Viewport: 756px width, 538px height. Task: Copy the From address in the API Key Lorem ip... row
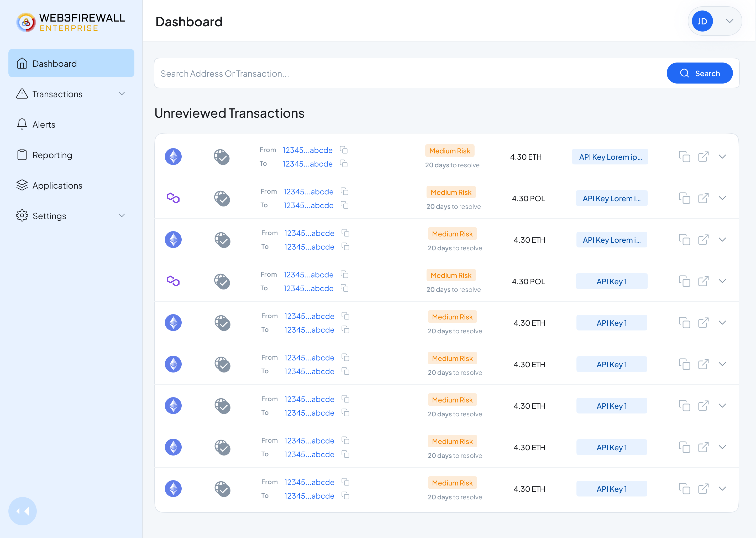click(344, 150)
